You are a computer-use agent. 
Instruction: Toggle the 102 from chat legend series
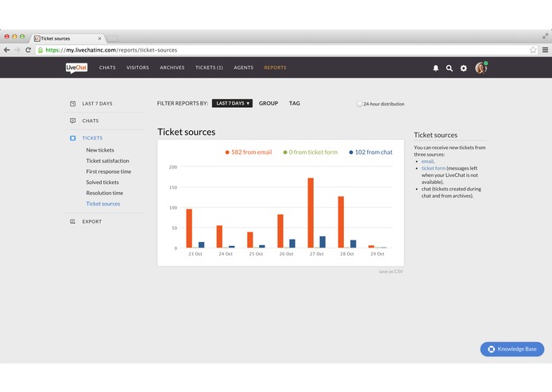pos(371,152)
